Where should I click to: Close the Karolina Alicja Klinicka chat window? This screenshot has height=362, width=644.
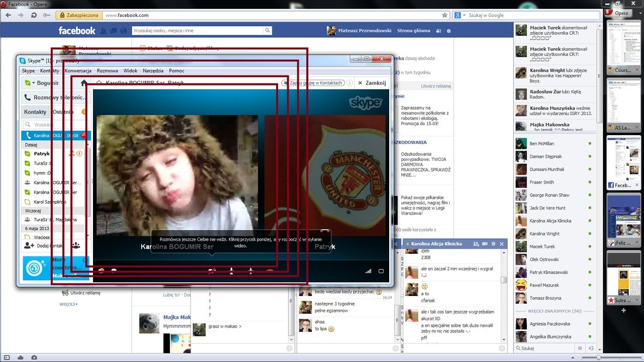pos(501,244)
